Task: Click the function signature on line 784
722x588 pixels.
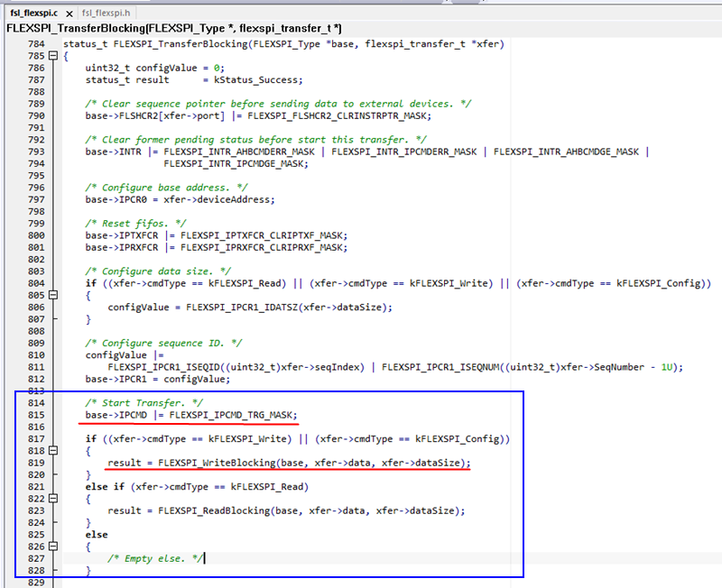Action: (283, 44)
